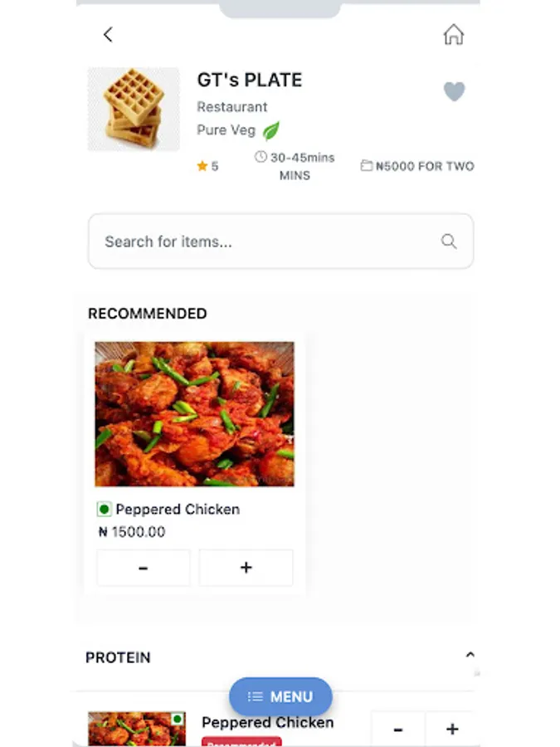Add Peppered Chicken from protein list
The image size is (560, 747).
(x=451, y=730)
